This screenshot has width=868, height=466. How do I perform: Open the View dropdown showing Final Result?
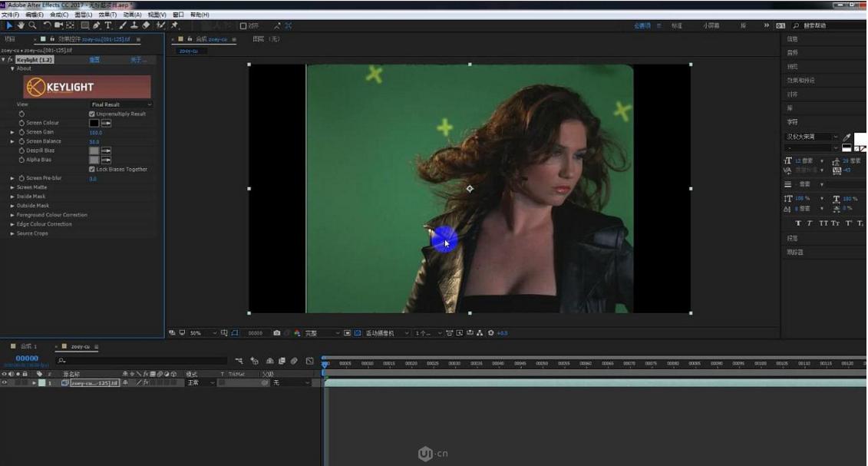click(121, 104)
